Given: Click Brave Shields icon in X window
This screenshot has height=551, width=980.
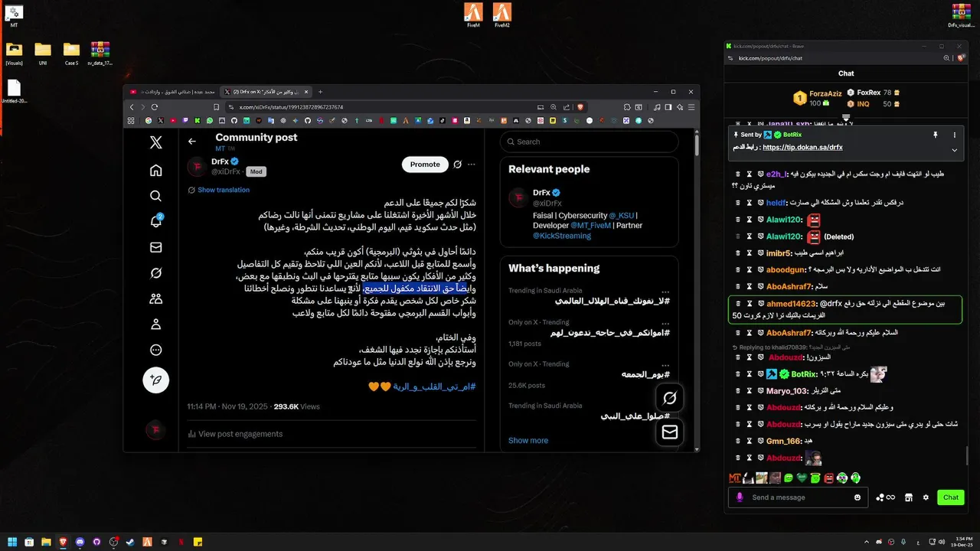Looking at the screenshot, I should (x=580, y=107).
